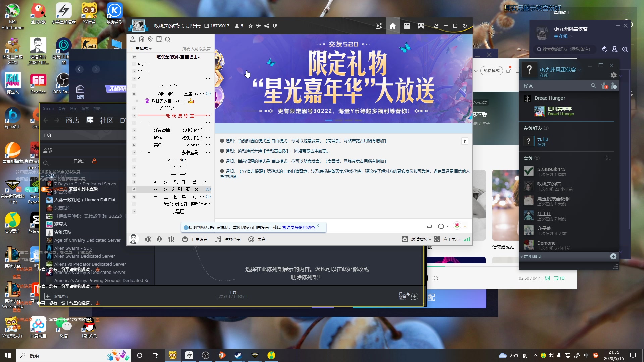Viewport: 644px width, 362px height.
Task: Toggle the YY microphone icon
Action: 159,239
